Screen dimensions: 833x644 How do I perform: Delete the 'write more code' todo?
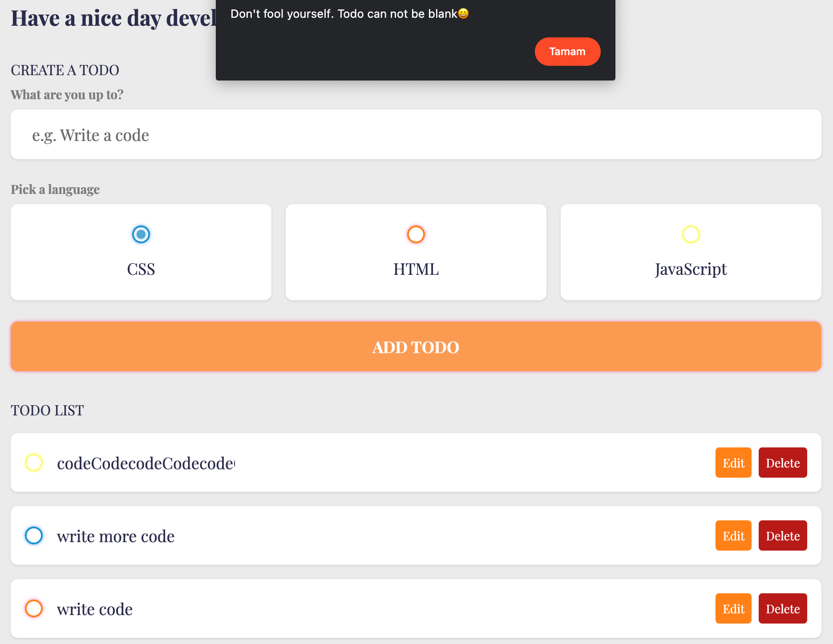coord(783,535)
